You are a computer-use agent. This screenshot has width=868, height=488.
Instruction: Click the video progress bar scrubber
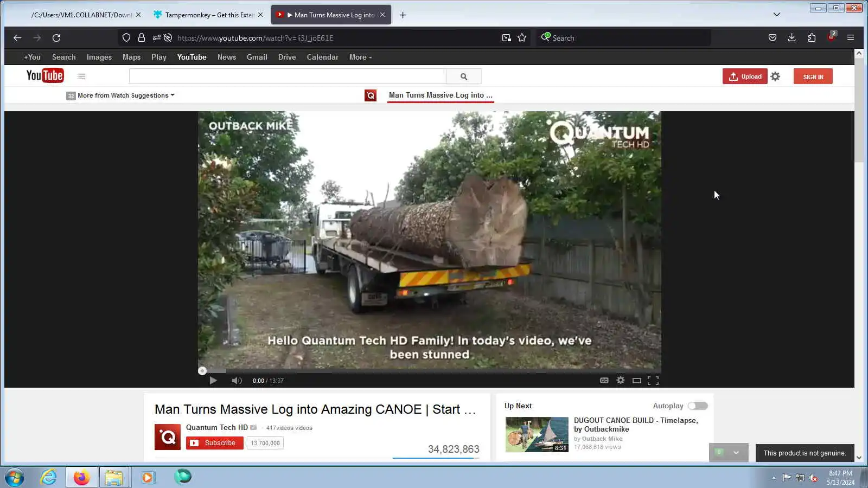tap(202, 371)
